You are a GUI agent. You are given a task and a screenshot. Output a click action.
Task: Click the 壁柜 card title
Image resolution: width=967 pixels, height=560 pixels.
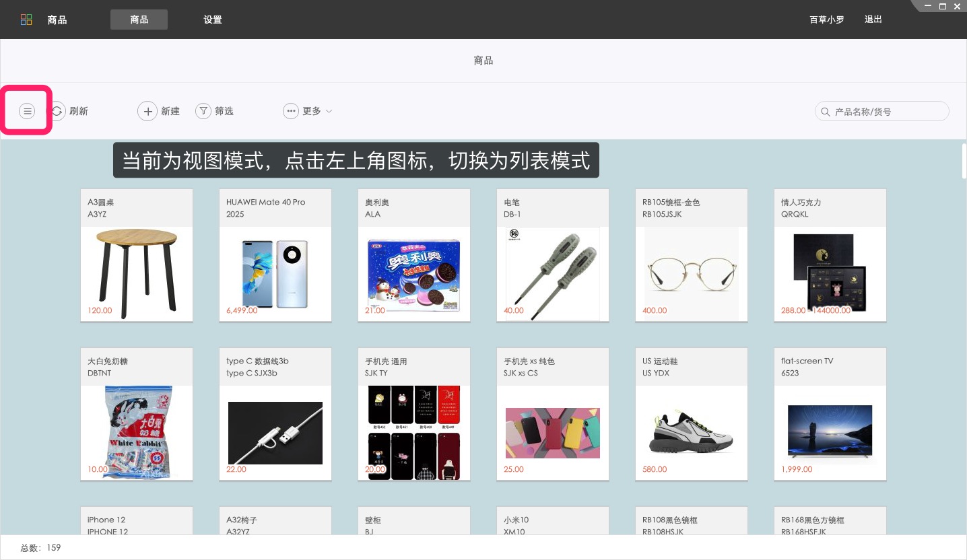pyautogui.click(x=373, y=520)
